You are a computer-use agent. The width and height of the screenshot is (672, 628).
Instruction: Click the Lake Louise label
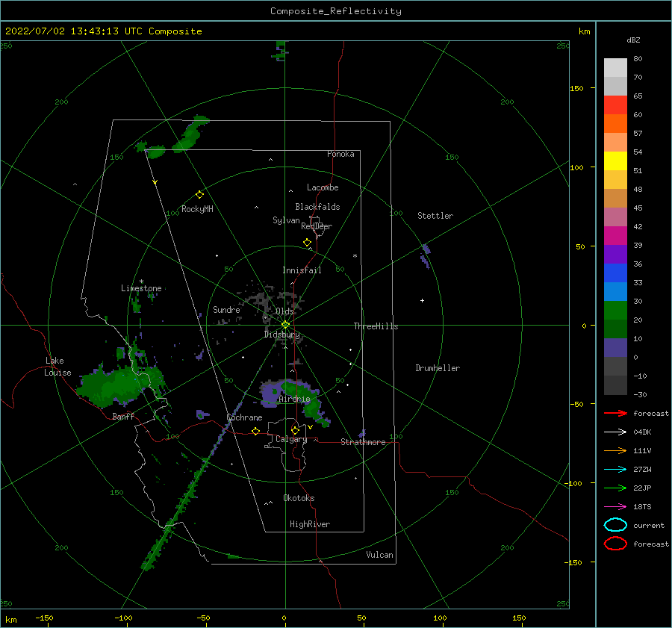pyautogui.click(x=58, y=367)
